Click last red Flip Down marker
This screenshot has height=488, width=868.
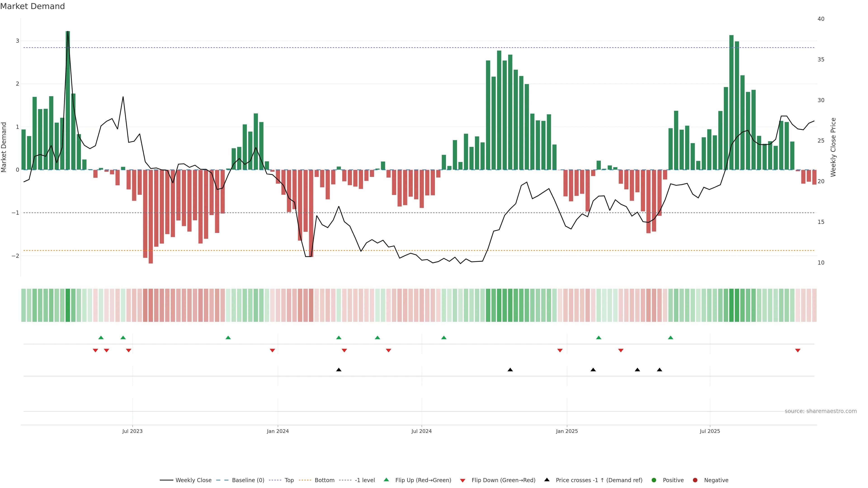(797, 350)
